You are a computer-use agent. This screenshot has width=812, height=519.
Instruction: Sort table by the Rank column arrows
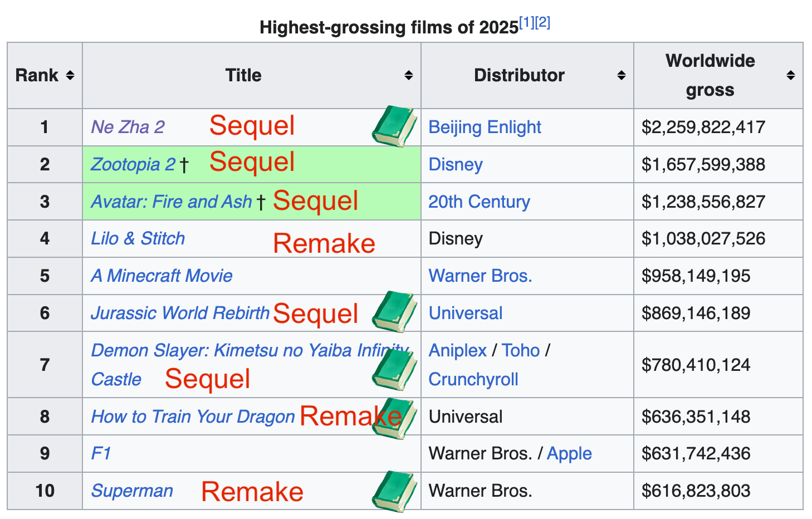(x=70, y=75)
